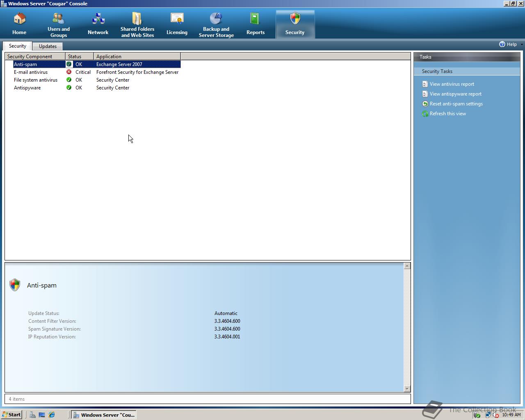Click the Server Manager quick launch icon
The width and height of the screenshot is (525, 420).
tap(32, 415)
